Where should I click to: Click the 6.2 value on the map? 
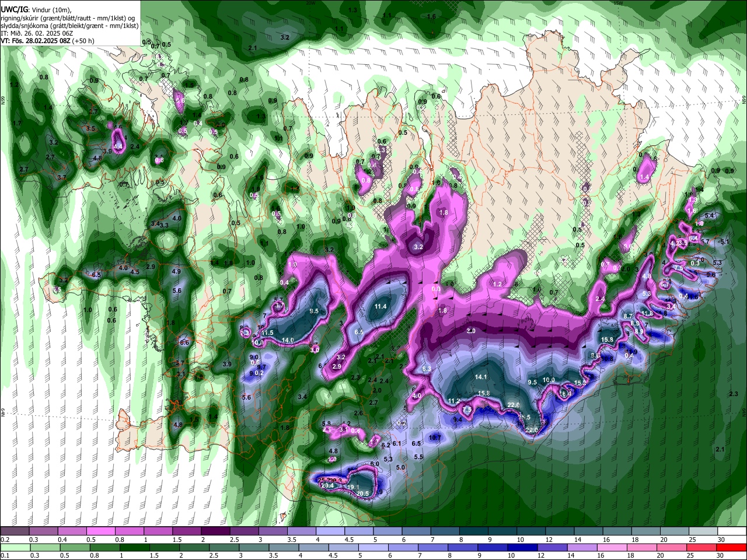point(385,445)
